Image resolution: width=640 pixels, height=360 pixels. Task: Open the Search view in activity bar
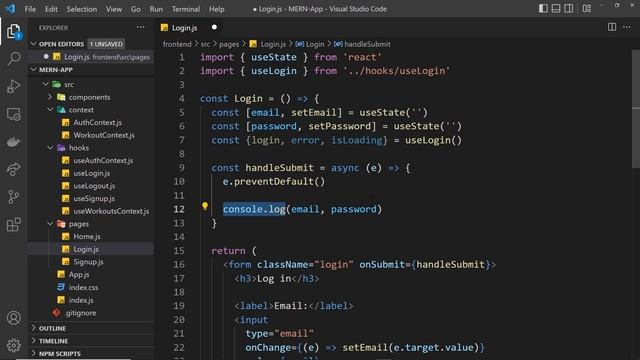pos(13,58)
